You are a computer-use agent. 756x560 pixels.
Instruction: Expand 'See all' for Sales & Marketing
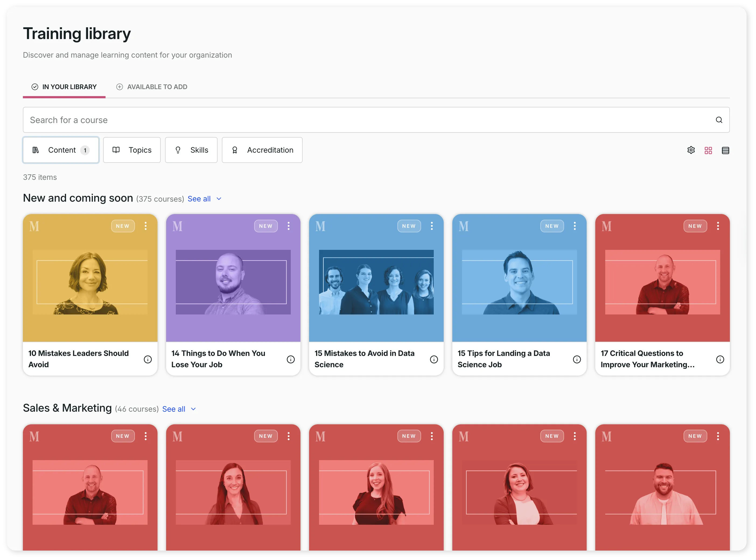tap(174, 409)
